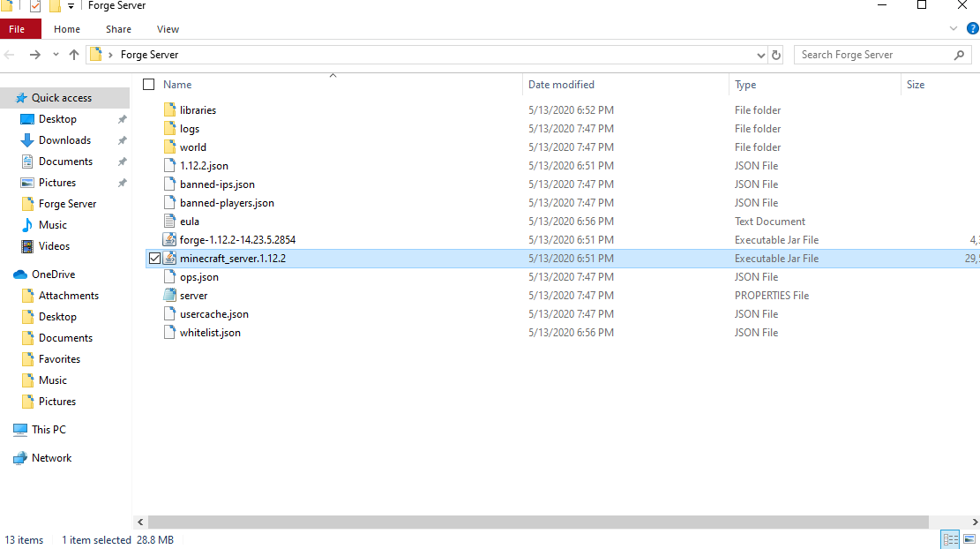Click the scroll left arrow
980x549 pixels.
[x=140, y=523]
